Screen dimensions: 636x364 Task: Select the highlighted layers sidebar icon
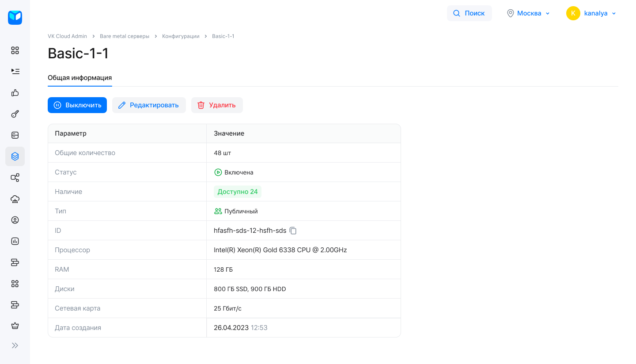[15, 156]
